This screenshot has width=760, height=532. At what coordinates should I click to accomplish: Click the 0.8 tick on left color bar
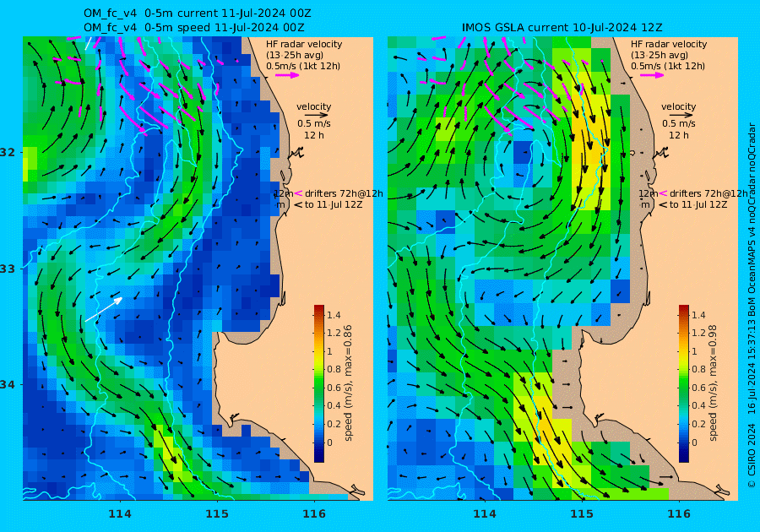(x=334, y=369)
